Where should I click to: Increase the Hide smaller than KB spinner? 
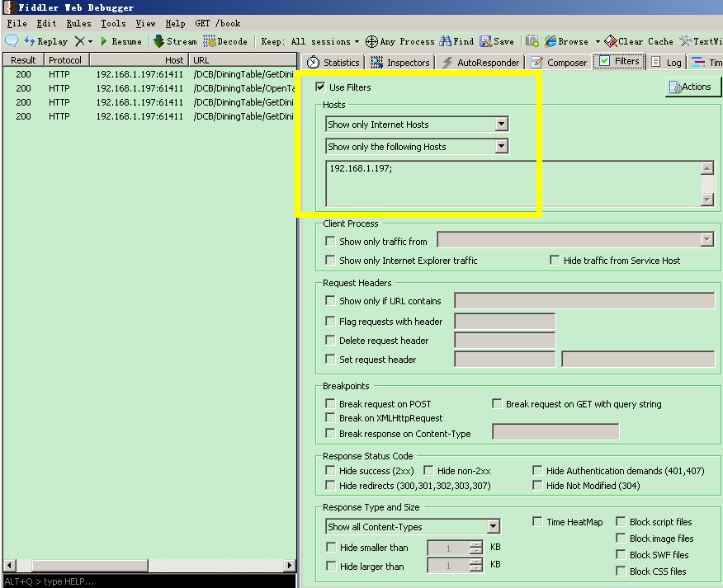coord(476,544)
